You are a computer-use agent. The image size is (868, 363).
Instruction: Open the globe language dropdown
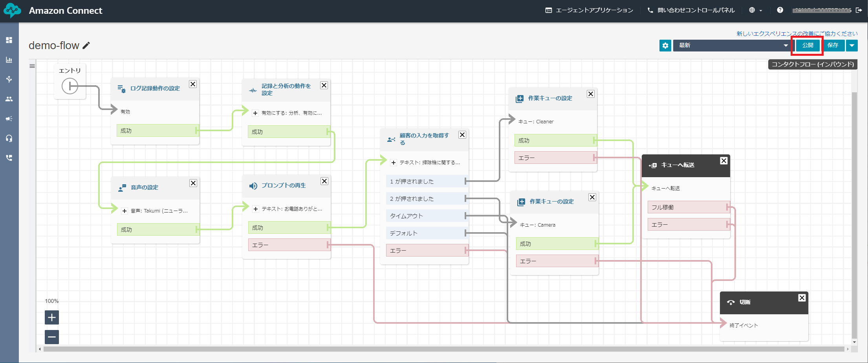[756, 10]
